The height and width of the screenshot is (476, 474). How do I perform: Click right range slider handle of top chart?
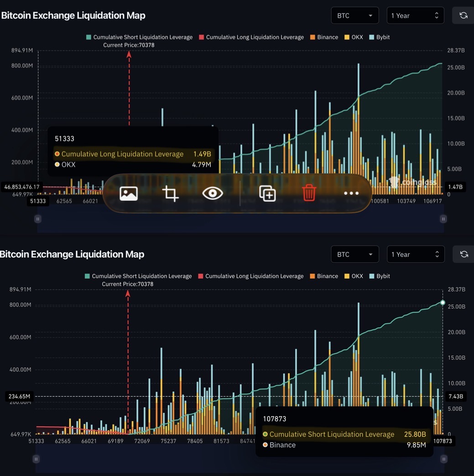click(443, 219)
